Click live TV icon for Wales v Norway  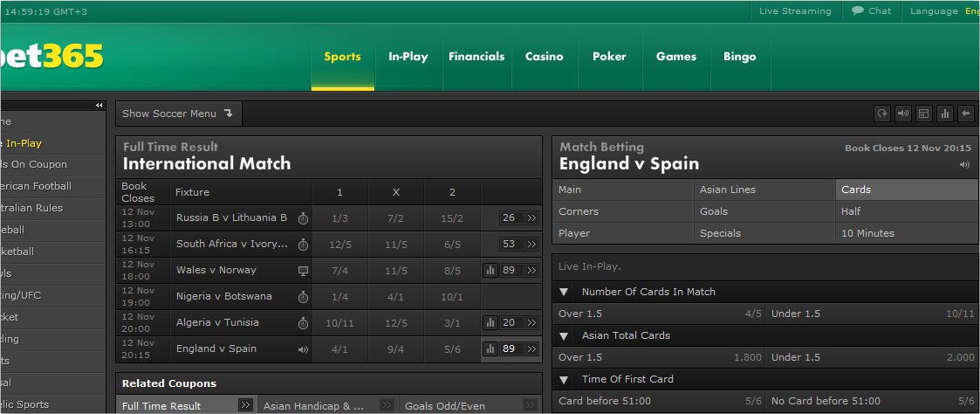303,271
